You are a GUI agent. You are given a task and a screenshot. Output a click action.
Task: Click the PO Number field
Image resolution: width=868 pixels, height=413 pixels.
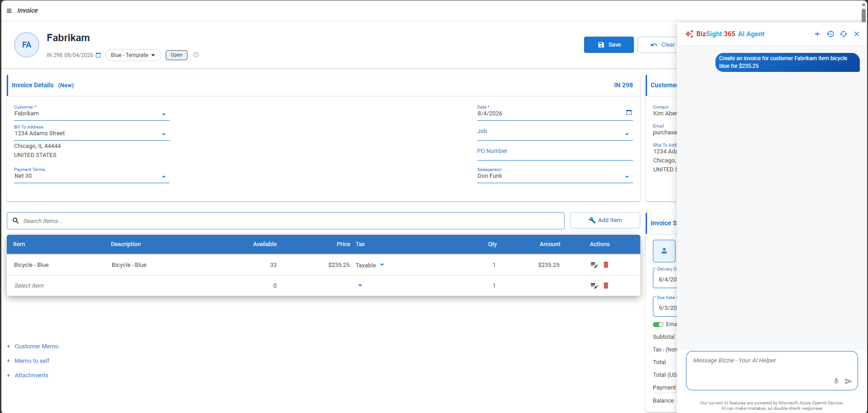[555, 152]
